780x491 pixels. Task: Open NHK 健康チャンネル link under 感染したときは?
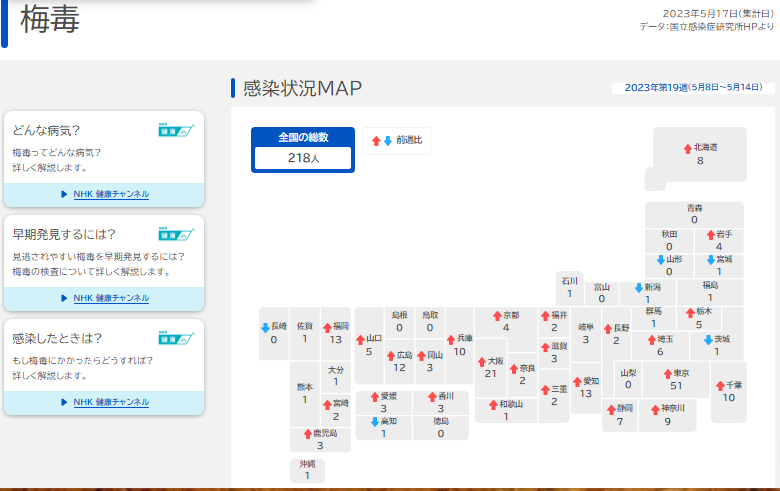click(x=110, y=402)
